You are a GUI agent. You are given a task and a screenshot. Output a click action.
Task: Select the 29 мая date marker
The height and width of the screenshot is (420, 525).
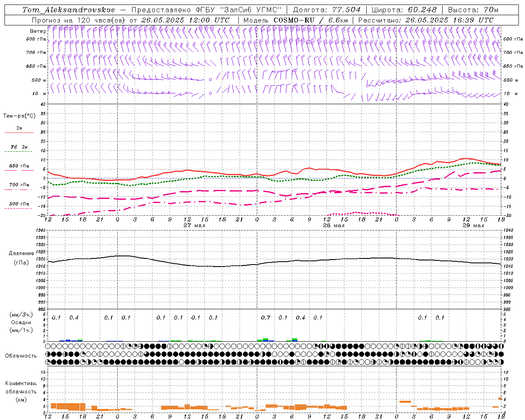473,226
